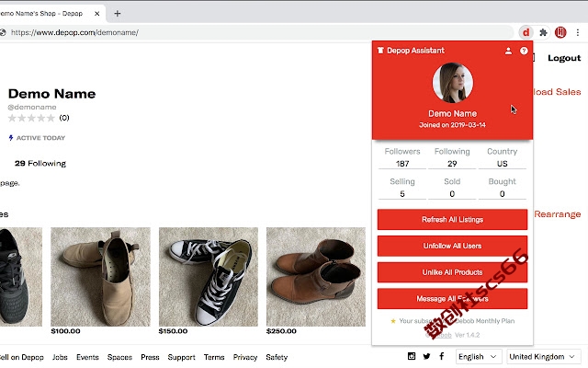Open the Events footer link
Viewport: 588px width, 368px height.
87,357
